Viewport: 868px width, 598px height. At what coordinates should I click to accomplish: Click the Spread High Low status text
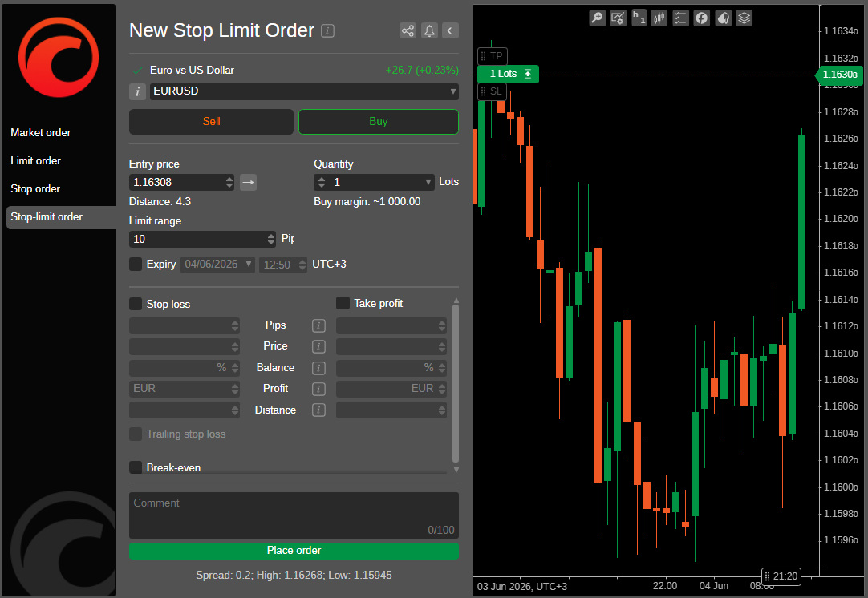click(x=294, y=576)
